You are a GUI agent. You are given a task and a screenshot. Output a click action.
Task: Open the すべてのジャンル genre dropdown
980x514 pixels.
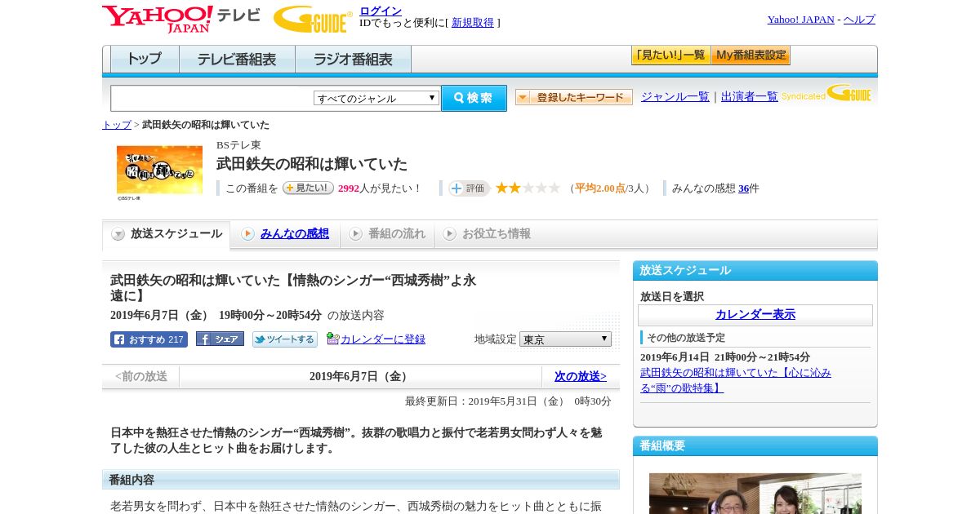376,98
